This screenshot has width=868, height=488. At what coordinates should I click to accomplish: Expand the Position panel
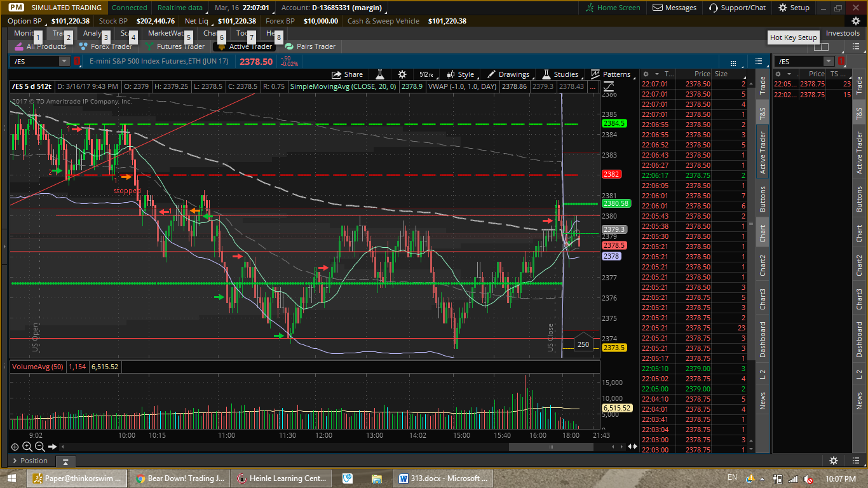click(x=15, y=461)
